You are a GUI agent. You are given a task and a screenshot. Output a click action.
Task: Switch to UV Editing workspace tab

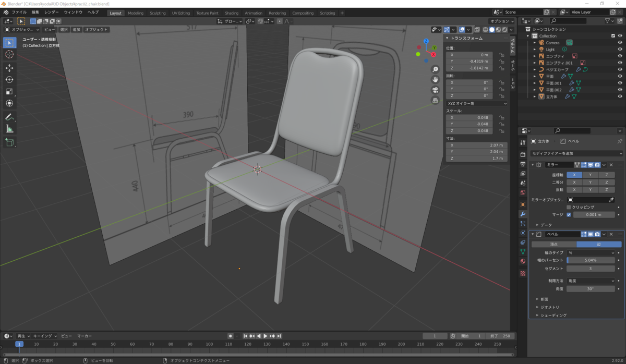click(180, 13)
